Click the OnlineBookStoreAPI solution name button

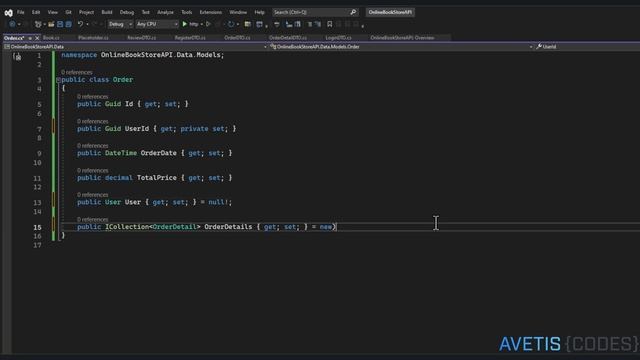tap(390, 12)
